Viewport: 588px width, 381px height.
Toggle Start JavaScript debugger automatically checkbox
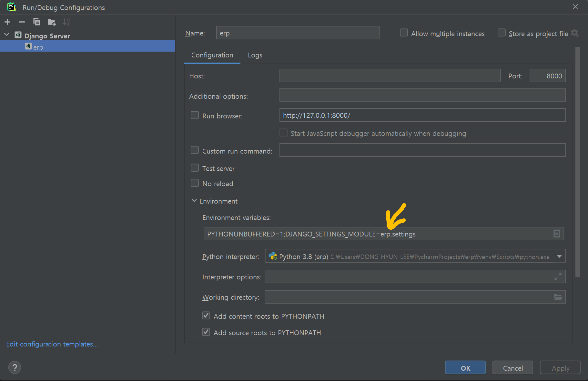tap(283, 133)
